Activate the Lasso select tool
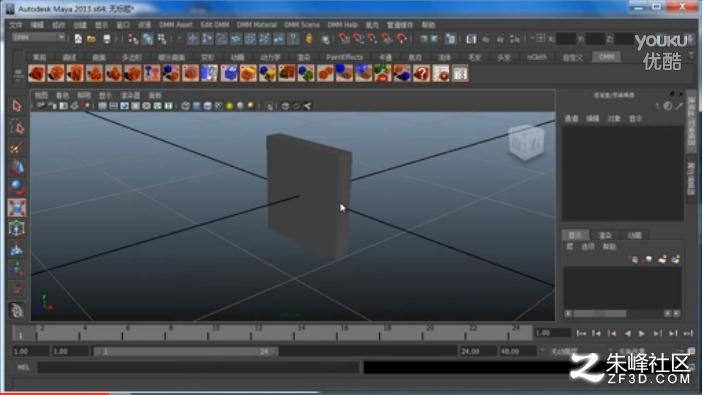This screenshot has width=703, height=395. [x=17, y=128]
